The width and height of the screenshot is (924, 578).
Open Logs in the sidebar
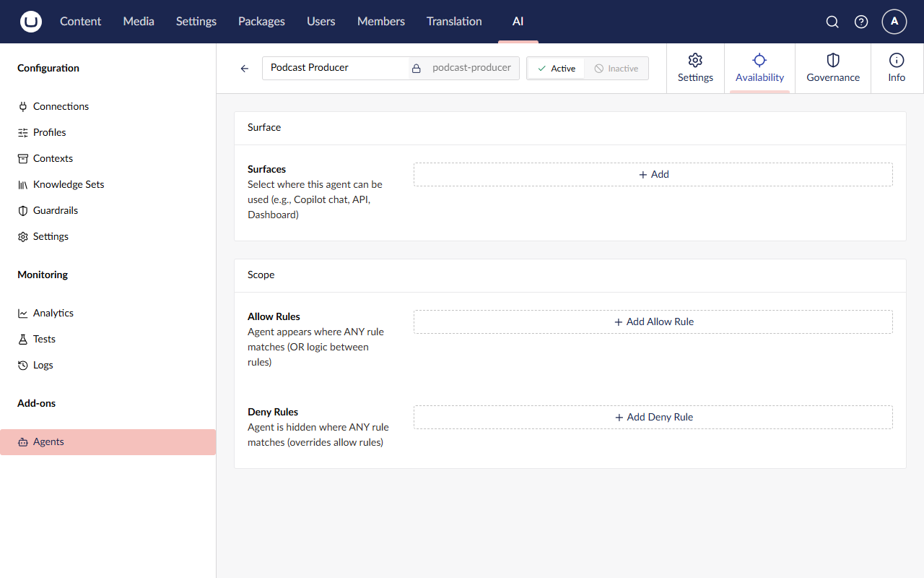[x=108, y=365]
